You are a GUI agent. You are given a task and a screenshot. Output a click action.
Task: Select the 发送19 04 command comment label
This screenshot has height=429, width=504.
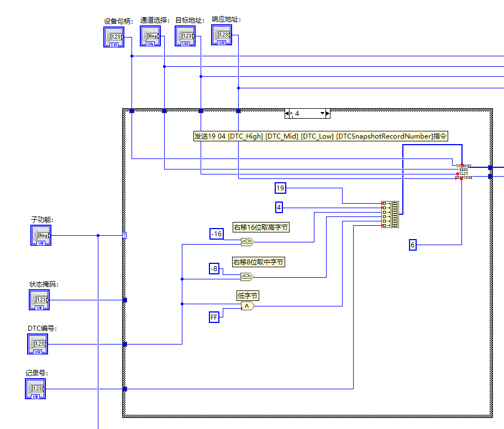(321, 136)
